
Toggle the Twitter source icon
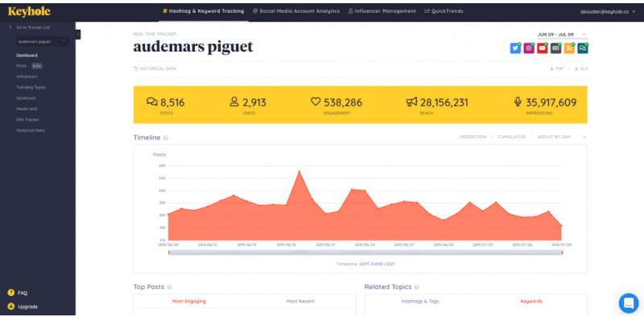[515, 48]
